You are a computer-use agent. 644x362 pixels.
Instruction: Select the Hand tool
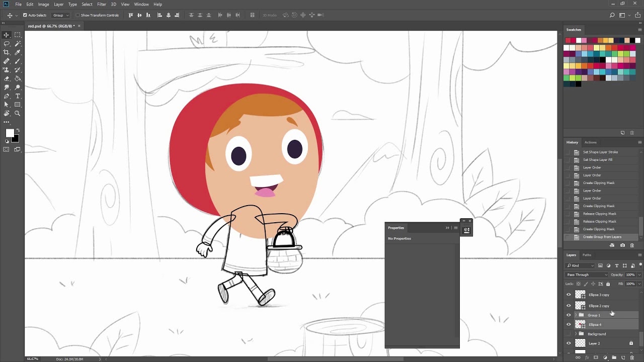tap(7, 113)
